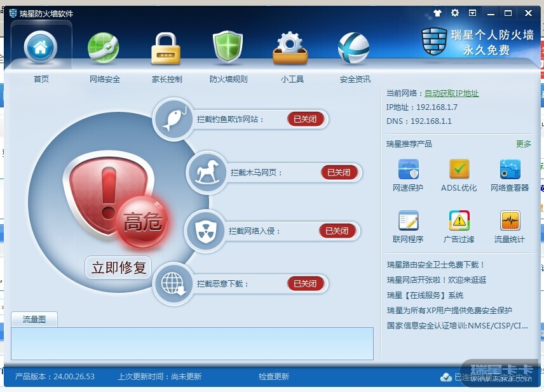
Task: Click the 立即修复 button
Action: 118,267
